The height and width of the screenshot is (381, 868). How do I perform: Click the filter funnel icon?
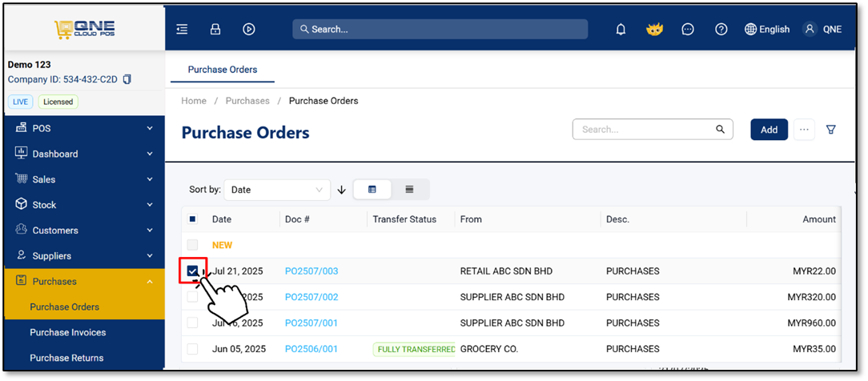[830, 130]
